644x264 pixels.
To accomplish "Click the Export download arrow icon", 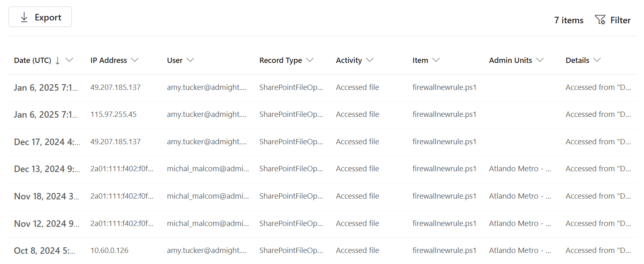I will point(24,17).
